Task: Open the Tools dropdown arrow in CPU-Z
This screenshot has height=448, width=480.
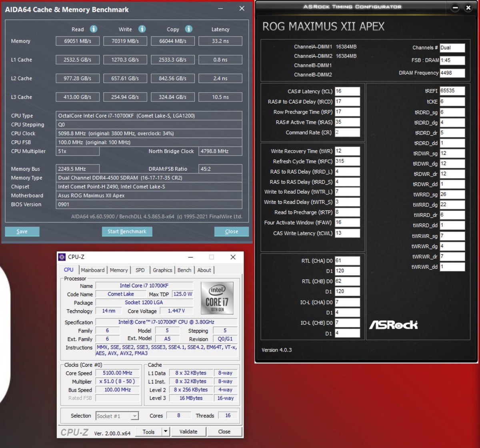Action: coord(166,432)
